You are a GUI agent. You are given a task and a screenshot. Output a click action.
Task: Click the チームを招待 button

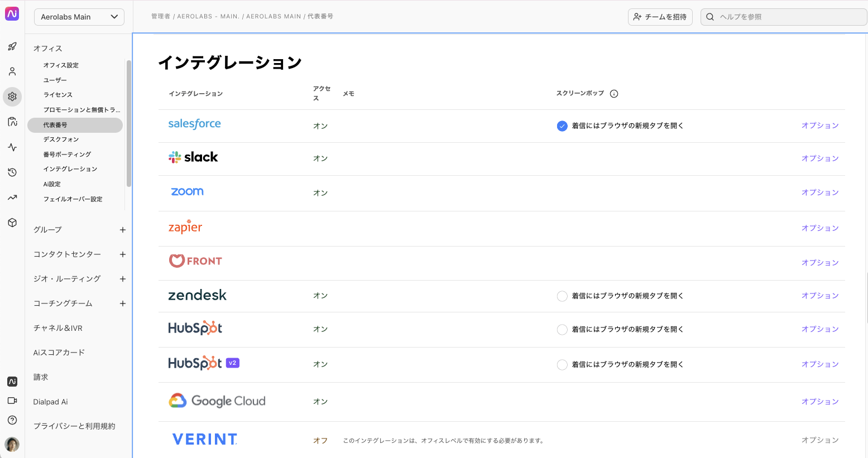pyautogui.click(x=660, y=17)
